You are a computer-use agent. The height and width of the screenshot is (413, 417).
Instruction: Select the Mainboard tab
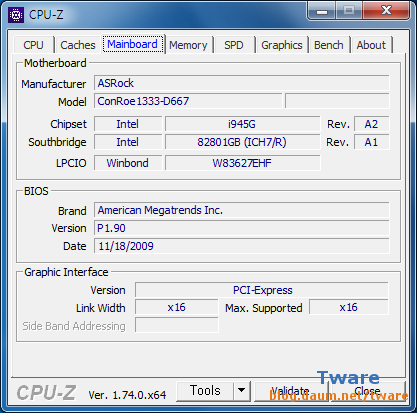click(133, 44)
